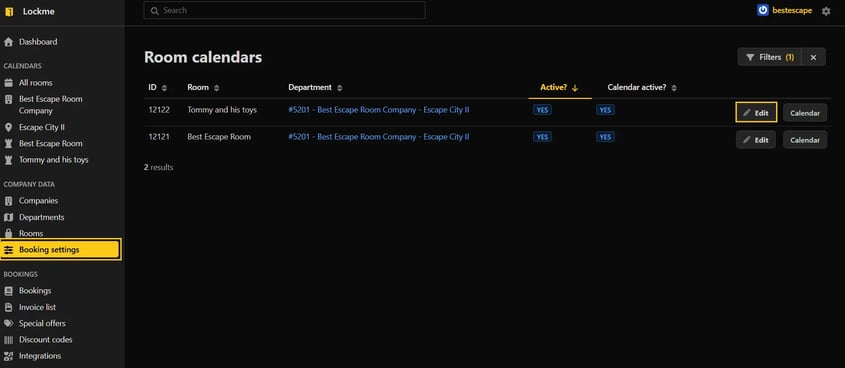Click the Best Escape Room rook icon
The image size is (845, 368).
[8, 144]
